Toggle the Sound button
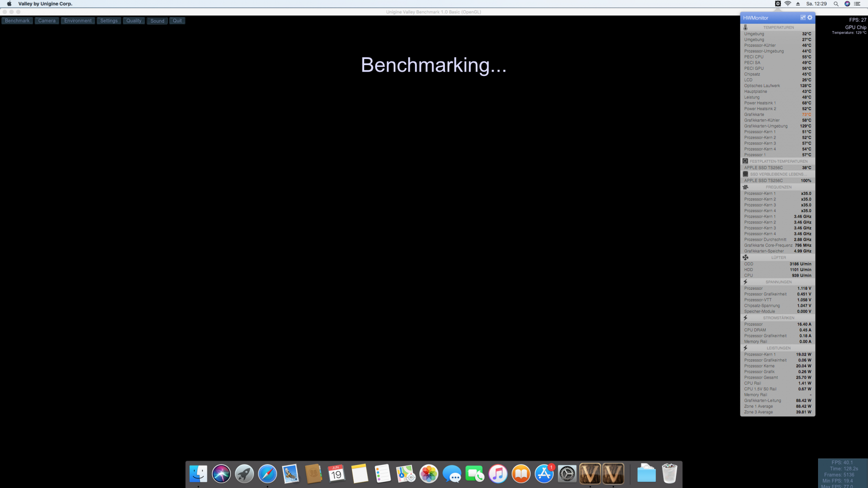 pos(157,21)
